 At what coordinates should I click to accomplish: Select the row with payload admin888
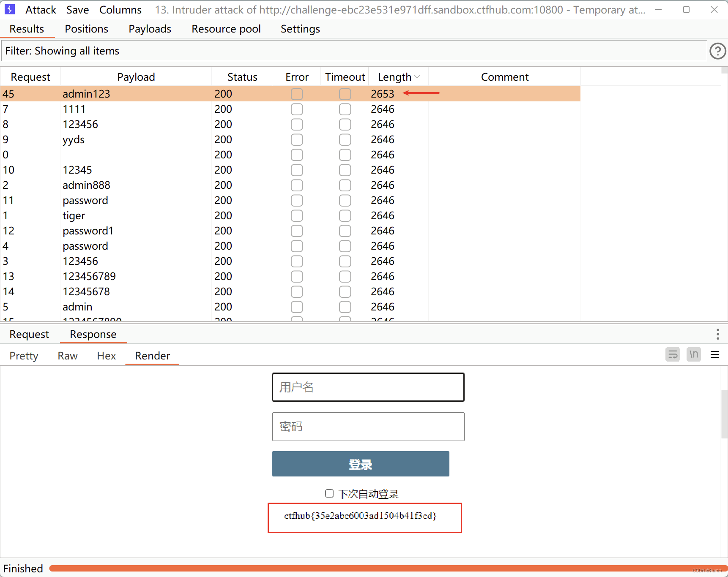tap(290, 185)
